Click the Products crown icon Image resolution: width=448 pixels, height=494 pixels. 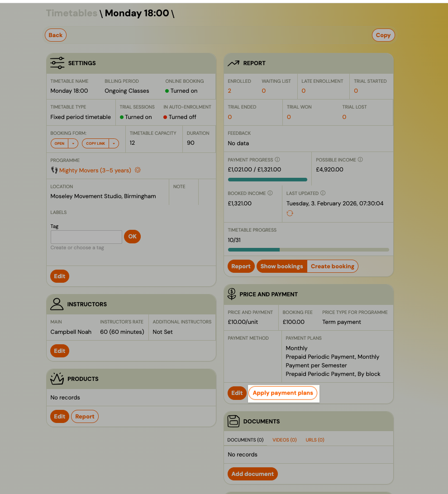(x=57, y=379)
